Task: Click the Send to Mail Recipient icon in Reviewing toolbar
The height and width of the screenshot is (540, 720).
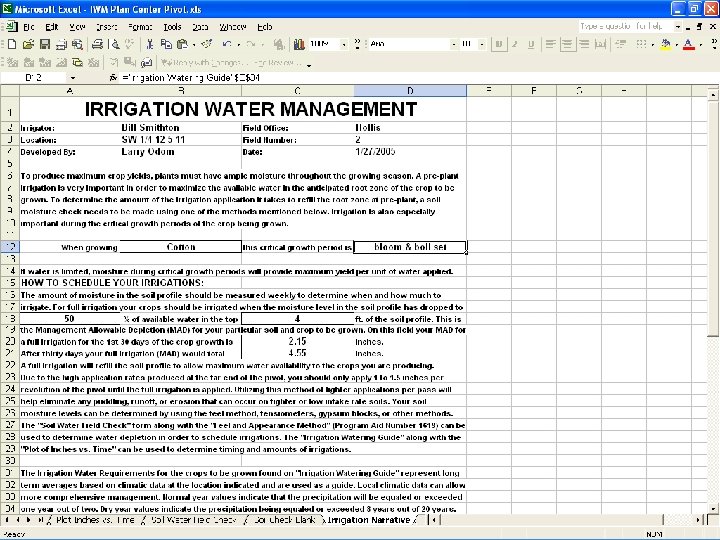Action: tap(147, 62)
